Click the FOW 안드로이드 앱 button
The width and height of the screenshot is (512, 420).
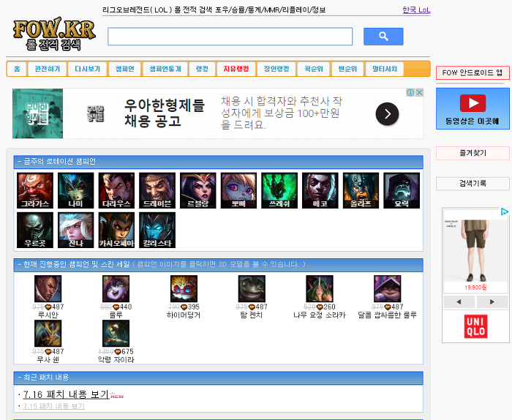coord(473,72)
